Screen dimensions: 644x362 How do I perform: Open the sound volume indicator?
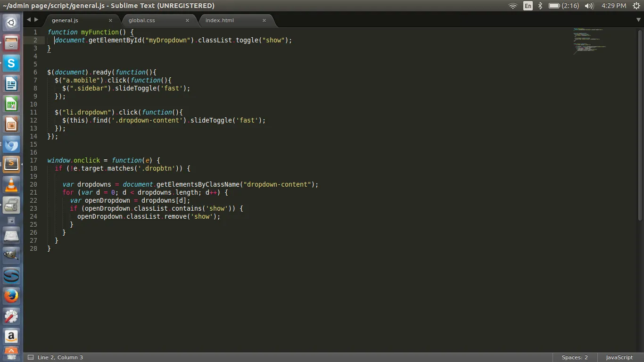pyautogui.click(x=589, y=6)
